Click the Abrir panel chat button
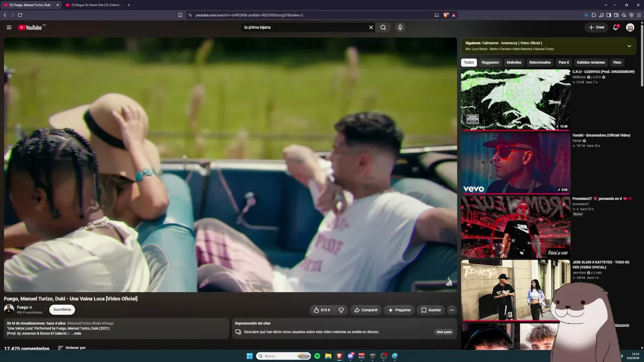 444,332
